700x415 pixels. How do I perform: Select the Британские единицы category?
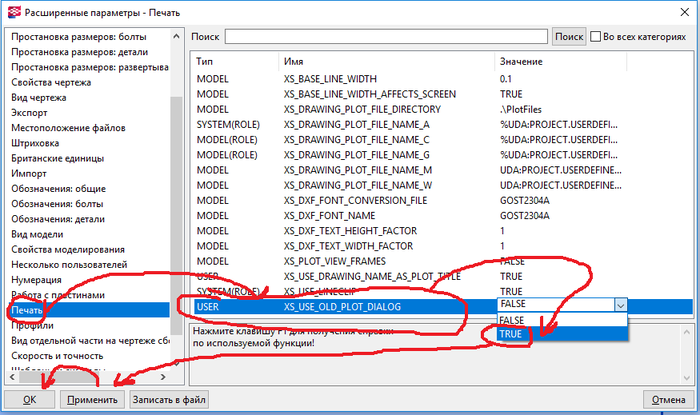[x=58, y=158]
